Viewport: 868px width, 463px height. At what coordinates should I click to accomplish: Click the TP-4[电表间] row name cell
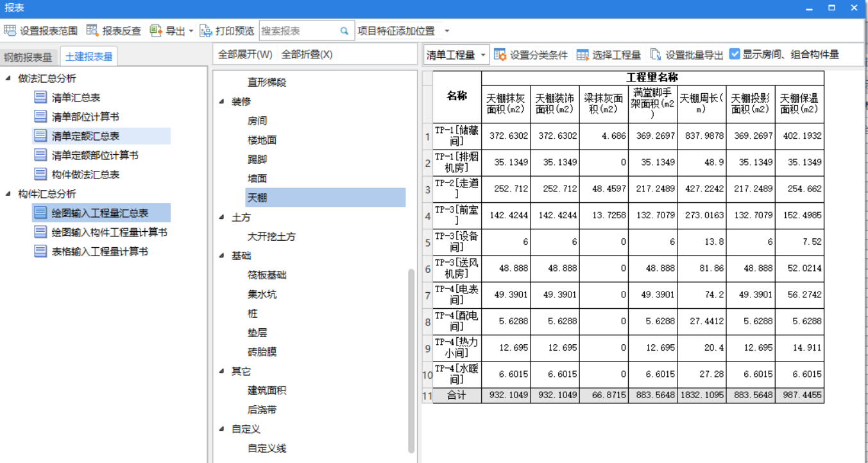(457, 295)
